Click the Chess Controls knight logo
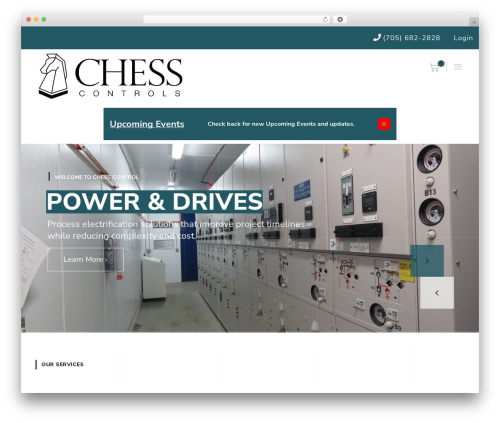The width and height of the screenshot is (500, 423). pos(54,76)
